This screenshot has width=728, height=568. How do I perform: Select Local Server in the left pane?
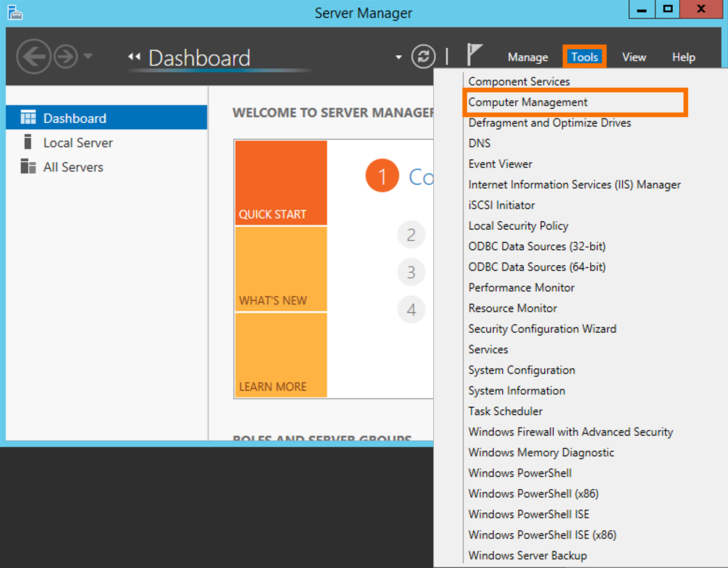(106, 142)
